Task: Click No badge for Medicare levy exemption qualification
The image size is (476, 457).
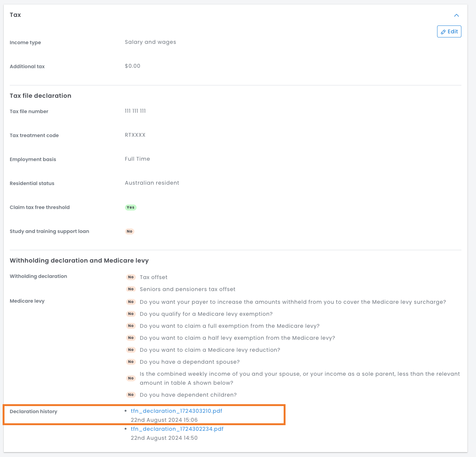Action: click(x=131, y=314)
